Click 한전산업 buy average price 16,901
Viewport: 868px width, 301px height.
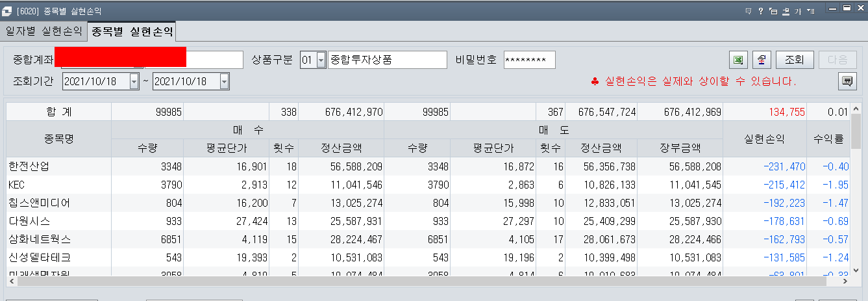pyautogui.click(x=252, y=166)
